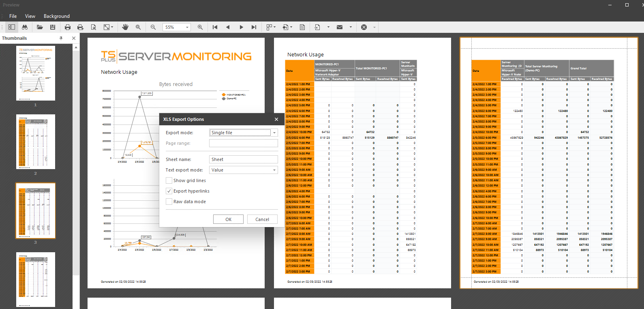
Task: Confirm export with OK button
Action: pyautogui.click(x=228, y=219)
